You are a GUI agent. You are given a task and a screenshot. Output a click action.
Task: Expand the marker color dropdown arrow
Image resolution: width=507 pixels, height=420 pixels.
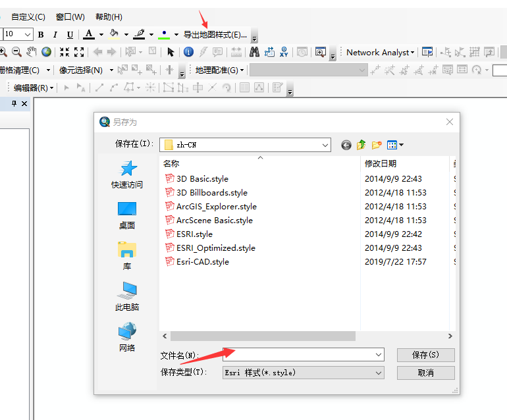pyautogui.click(x=176, y=34)
